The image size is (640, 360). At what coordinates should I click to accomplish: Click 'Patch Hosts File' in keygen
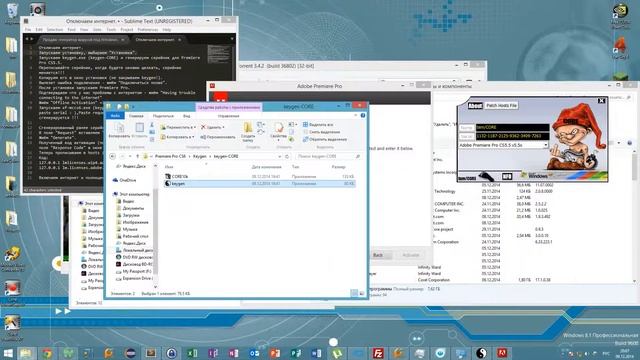[501, 105]
